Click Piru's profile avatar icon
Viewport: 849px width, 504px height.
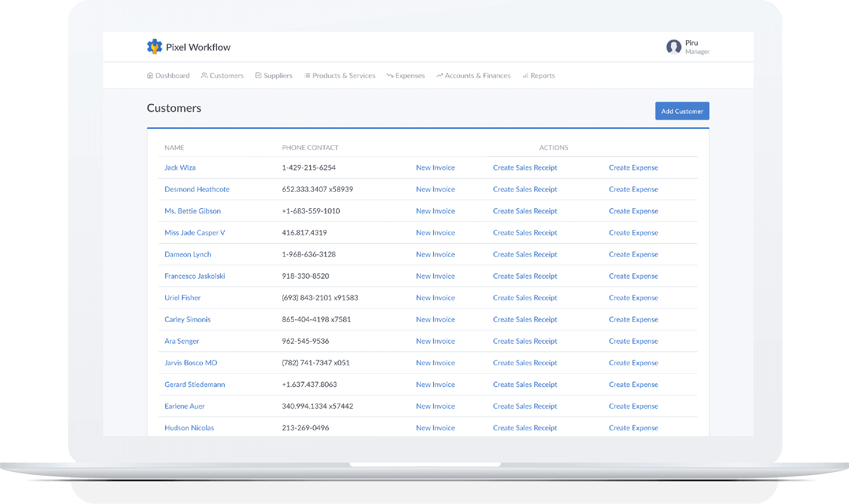[673, 46]
